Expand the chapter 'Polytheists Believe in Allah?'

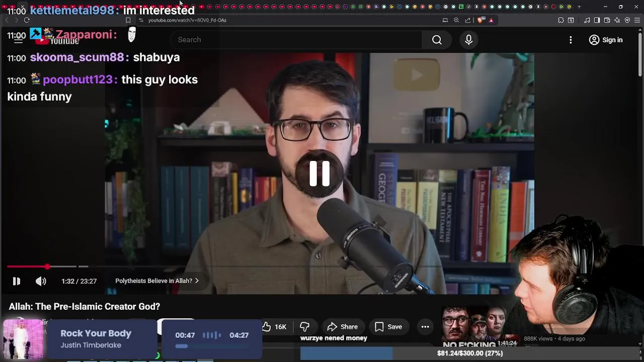point(157,281)
